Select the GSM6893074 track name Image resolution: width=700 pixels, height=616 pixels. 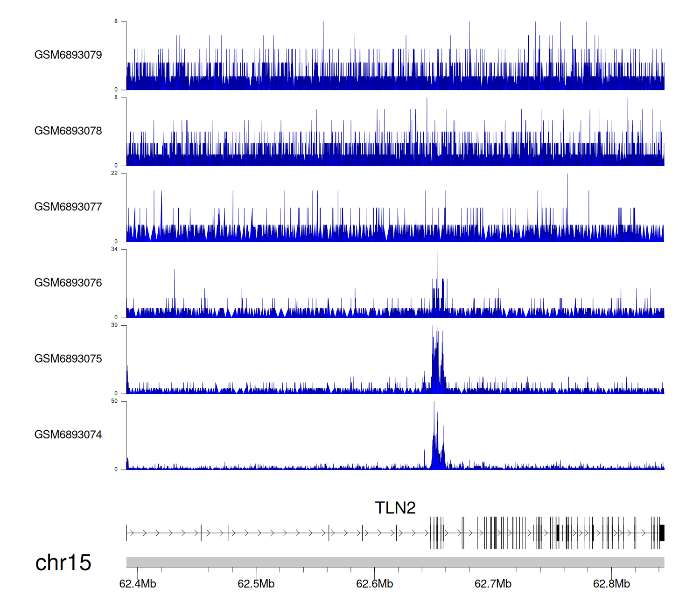click(68, 435)
